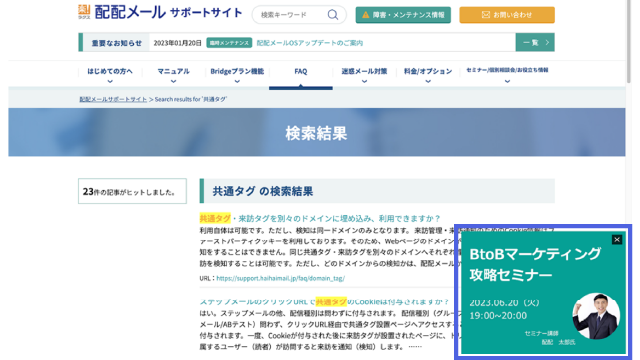Click the warning triangle icon on maintenance button
The height and width of the screenshot is (360, 640).
(366, 15)
